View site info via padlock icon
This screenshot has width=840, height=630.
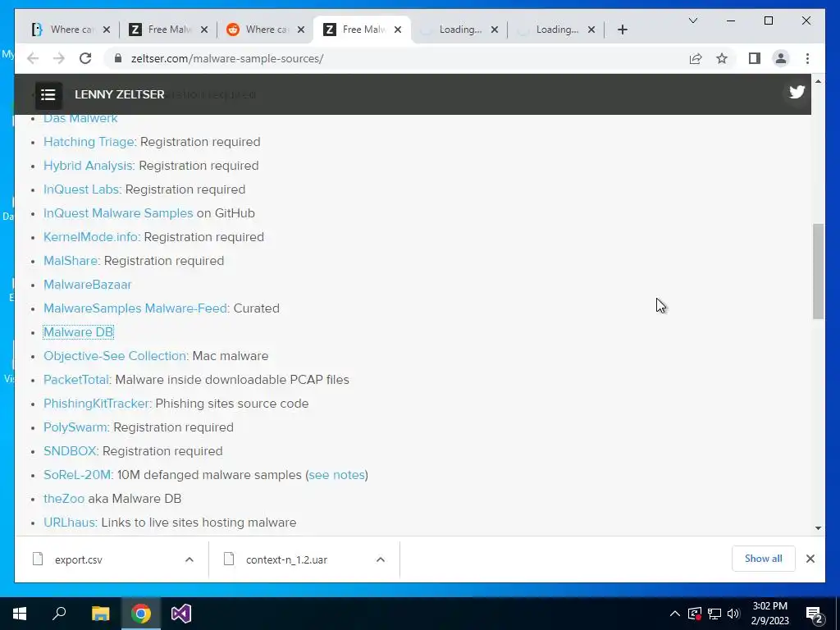(118, 58)
